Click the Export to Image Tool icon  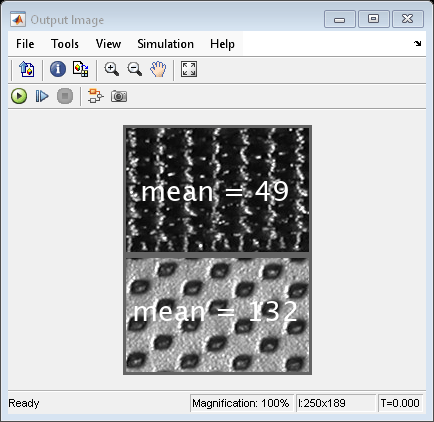click(x=27, y=69)
